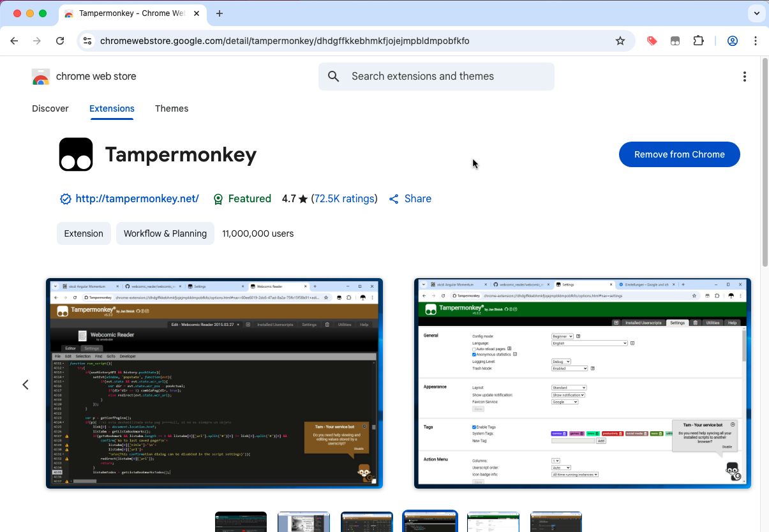
Task: Click the Chrome Web Store logo
Action: pyautogui.click(x=41, y=77)
